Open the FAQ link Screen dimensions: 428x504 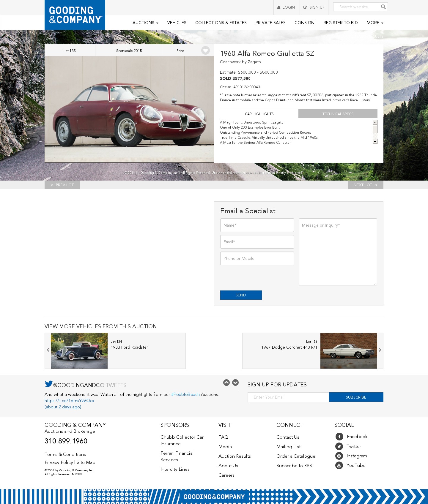pyautogui.click(x=224, y=437)
